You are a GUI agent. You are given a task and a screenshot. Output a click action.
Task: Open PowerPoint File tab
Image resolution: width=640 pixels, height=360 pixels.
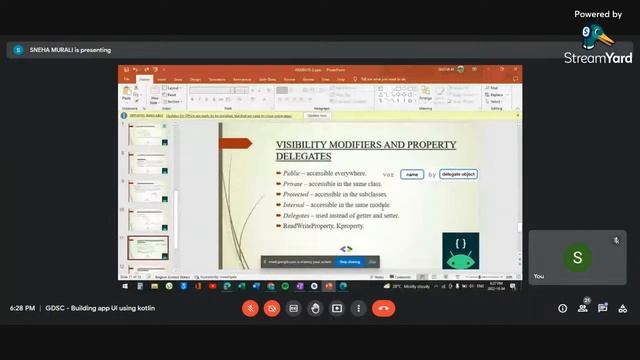(x=127, y=79)
